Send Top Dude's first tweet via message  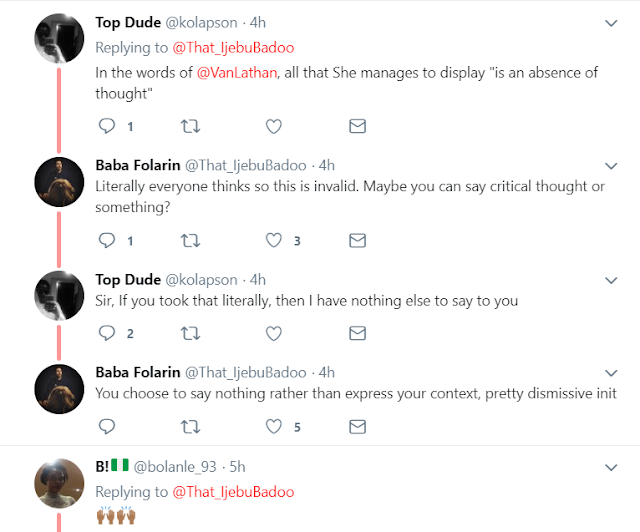[x=356, y=126]
